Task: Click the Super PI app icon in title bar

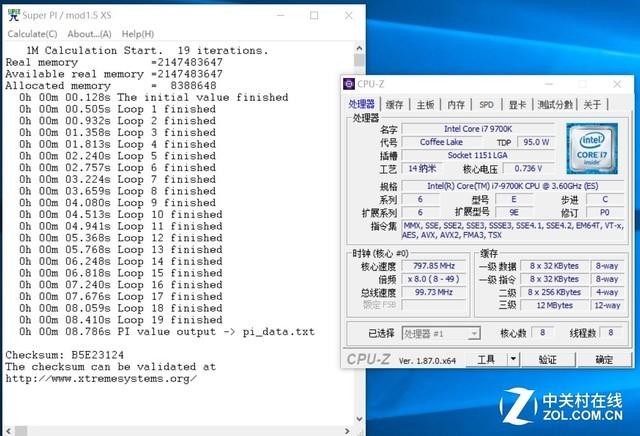Action: pyautogui.click(x=13, y=15)
